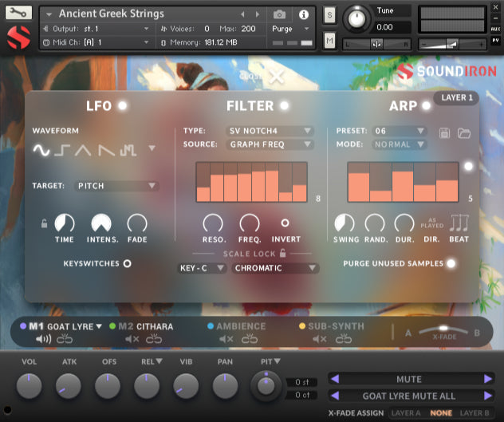
Task: Save the ARP preset with disk icon
Action: (445, 132)
